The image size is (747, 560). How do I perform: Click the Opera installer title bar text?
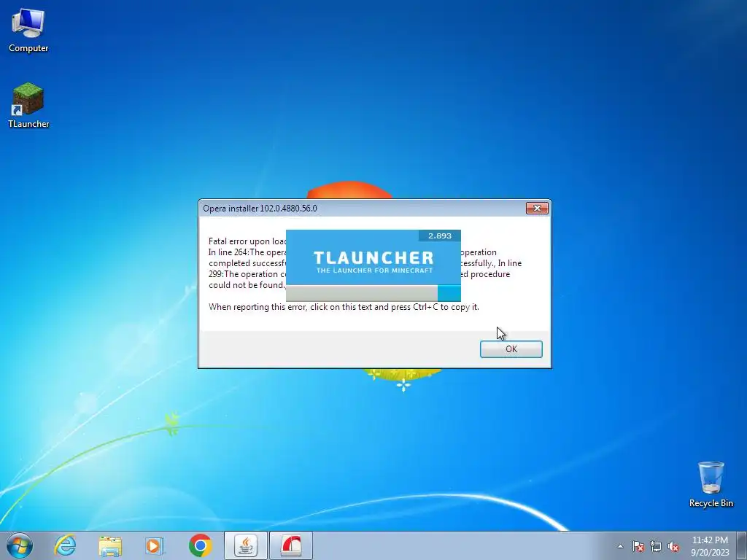(x=260, y=209)
